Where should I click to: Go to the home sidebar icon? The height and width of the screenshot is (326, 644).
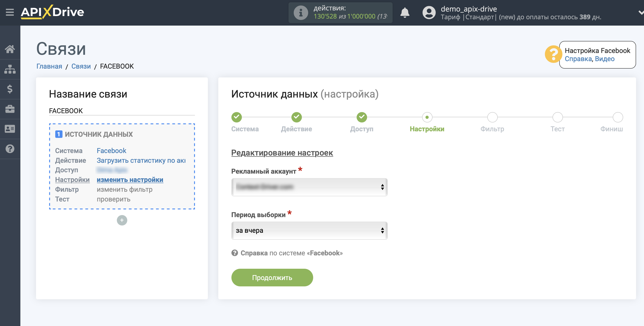[10, 49]
